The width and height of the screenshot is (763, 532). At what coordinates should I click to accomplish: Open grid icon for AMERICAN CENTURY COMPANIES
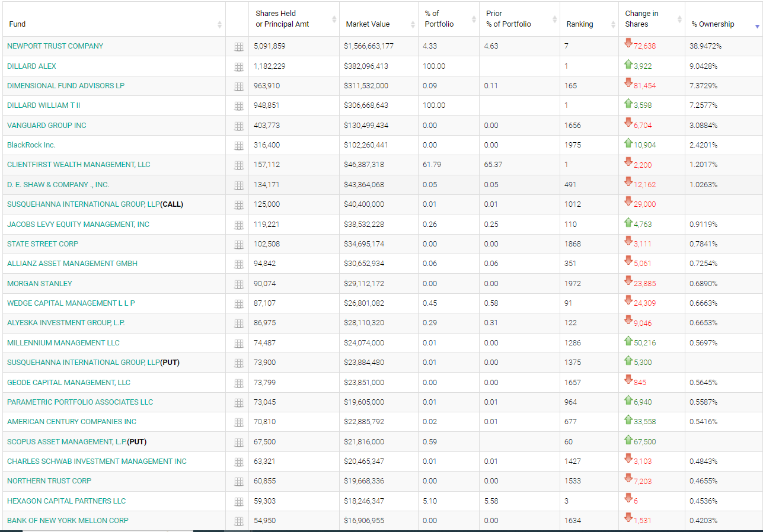(x=239, y=422)
